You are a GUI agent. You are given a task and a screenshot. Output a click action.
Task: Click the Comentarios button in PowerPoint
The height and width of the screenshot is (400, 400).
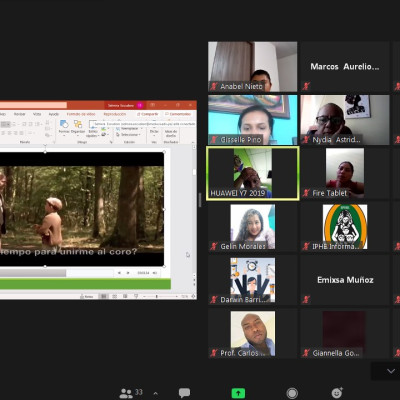[178, 114]
